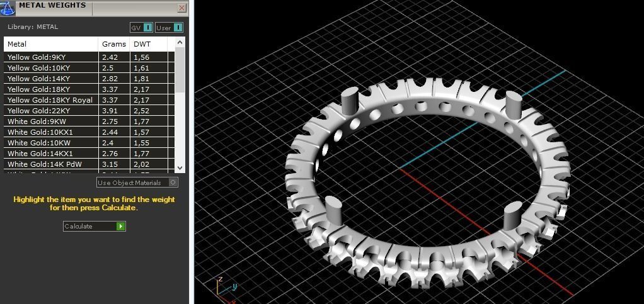Select the Yellow Gold:18KY Royal row
The image size is (644, 304).
click(x=89, y=99)
